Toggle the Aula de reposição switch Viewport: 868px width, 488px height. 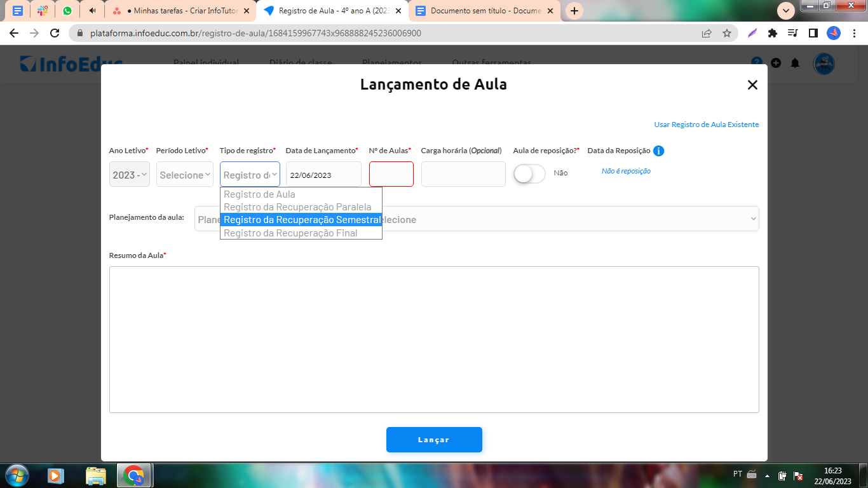(529, 173)
